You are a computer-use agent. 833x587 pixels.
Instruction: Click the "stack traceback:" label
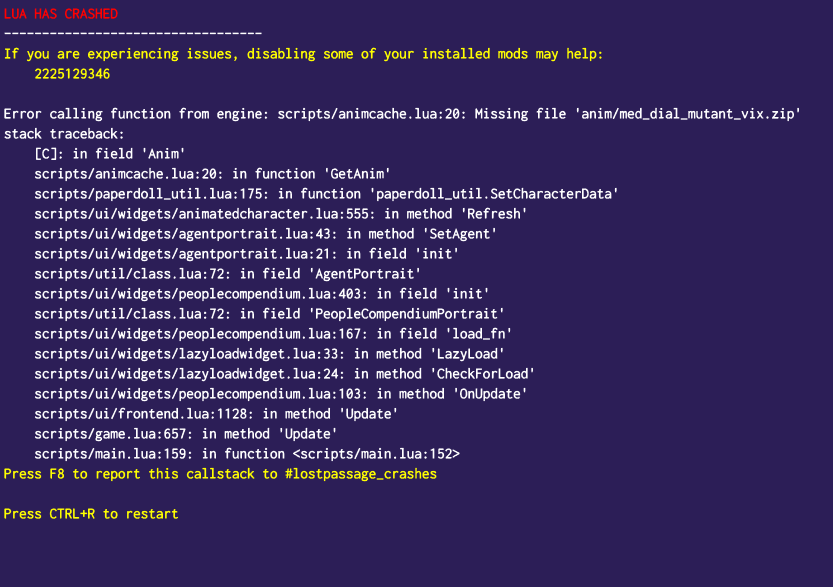(64, 134)
